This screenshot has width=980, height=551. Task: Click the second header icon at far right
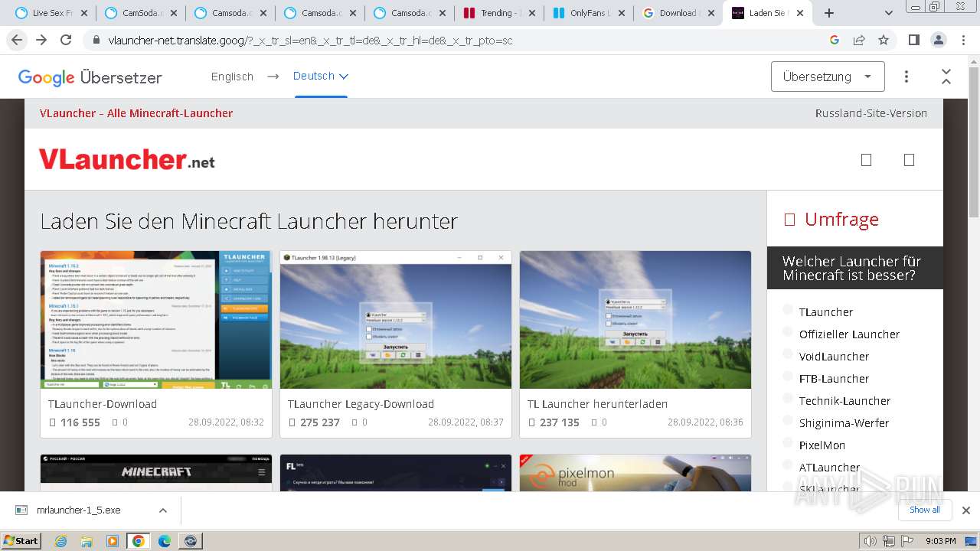coord(910,160)
